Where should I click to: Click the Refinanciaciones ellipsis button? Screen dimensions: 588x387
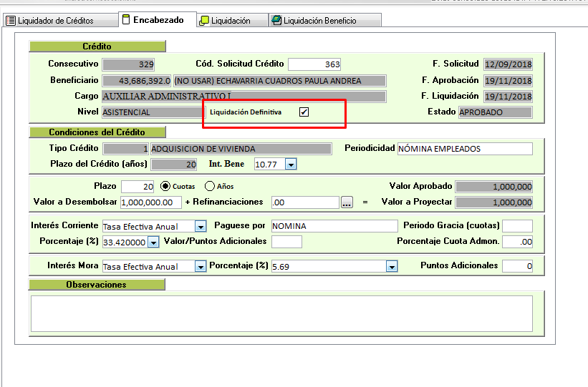tap(347, 202)
